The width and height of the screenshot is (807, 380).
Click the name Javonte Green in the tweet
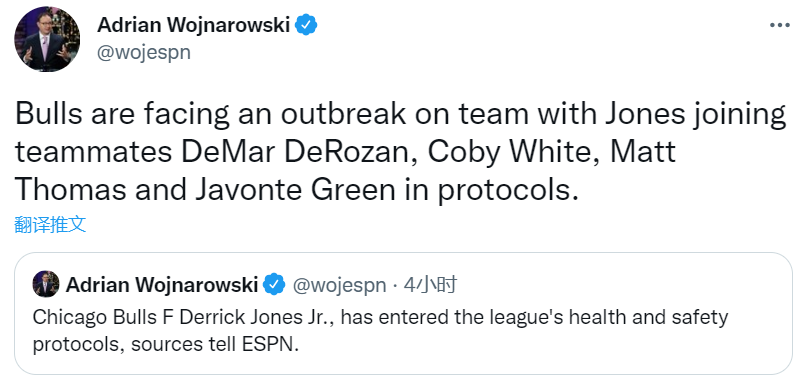pyautogui.click(x=295, y=191)
